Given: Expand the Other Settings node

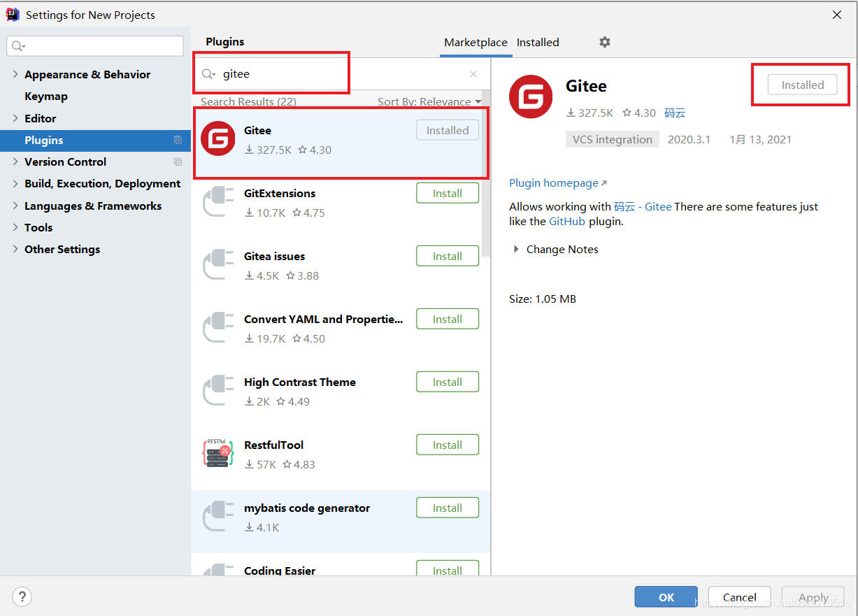Looking at the screenshot, I should pos(15,249).
